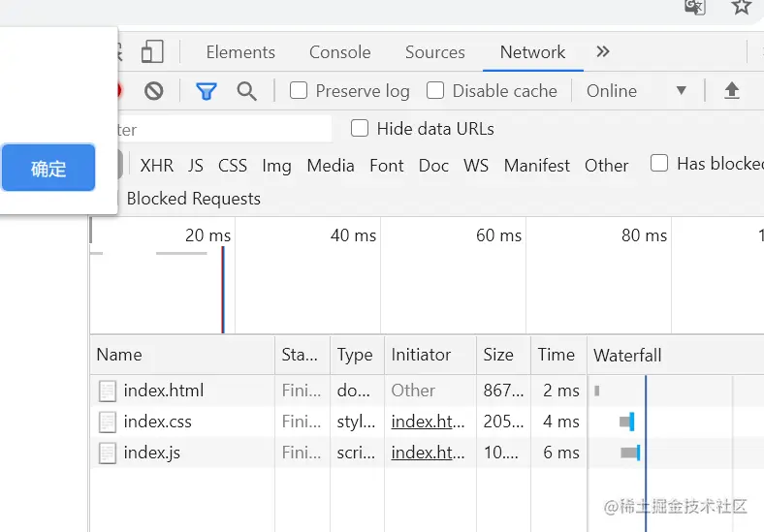Enable the Preserve log checkbox
Screen dimensions: 764x532
pyautogui.click(x=299, y=91)
